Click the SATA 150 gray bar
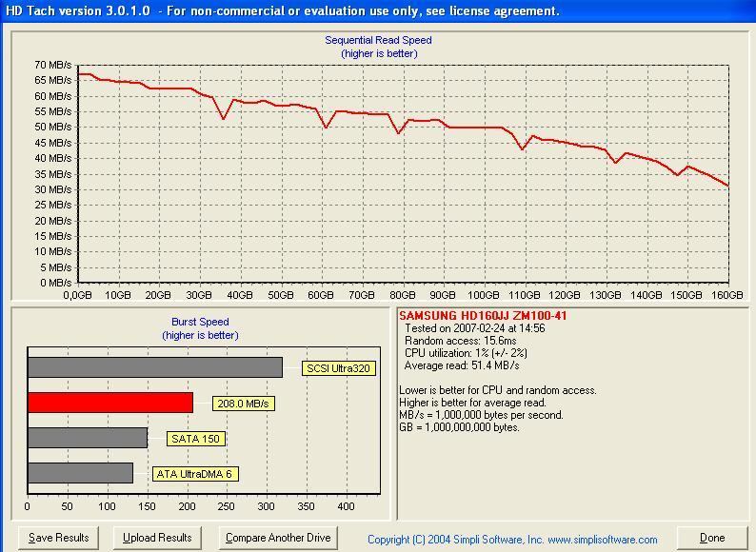Viewport: 756px width, 552px height. click(x=88, y=438)
